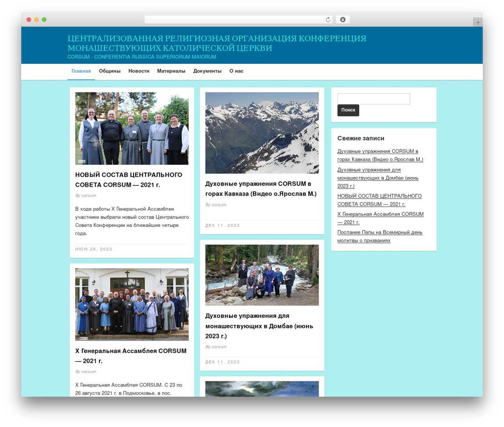Click the date ИЮН 26, 2023
Screen dimensions: 504x427
click(x=94, y=249)
